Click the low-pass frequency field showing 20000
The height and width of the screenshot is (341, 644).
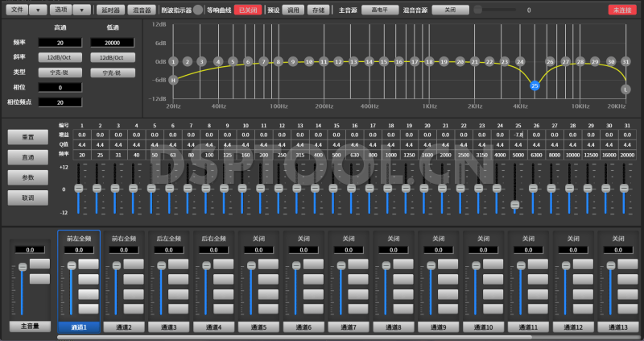pos(112,42)
